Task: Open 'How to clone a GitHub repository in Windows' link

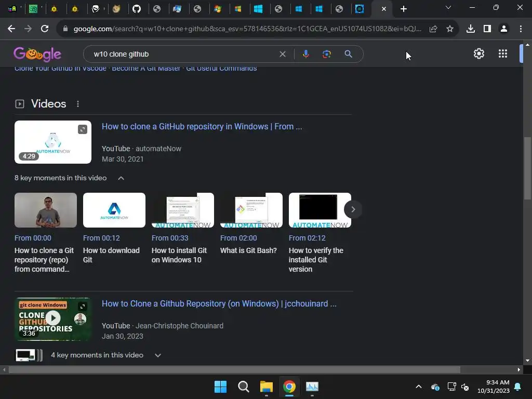Action: [x=202, y=127]
